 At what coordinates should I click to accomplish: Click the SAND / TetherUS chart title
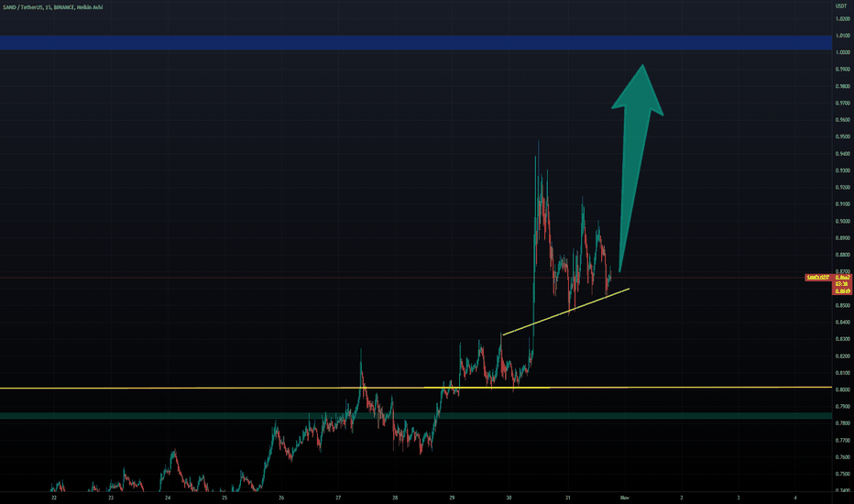click(52, 7)
